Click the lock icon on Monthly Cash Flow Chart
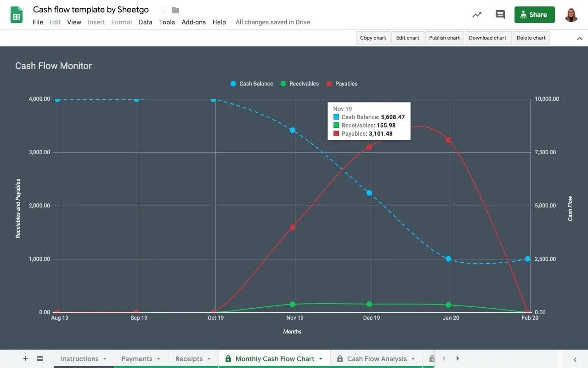Viewport: 588px width, 368px height. click(x=228, y=358)
